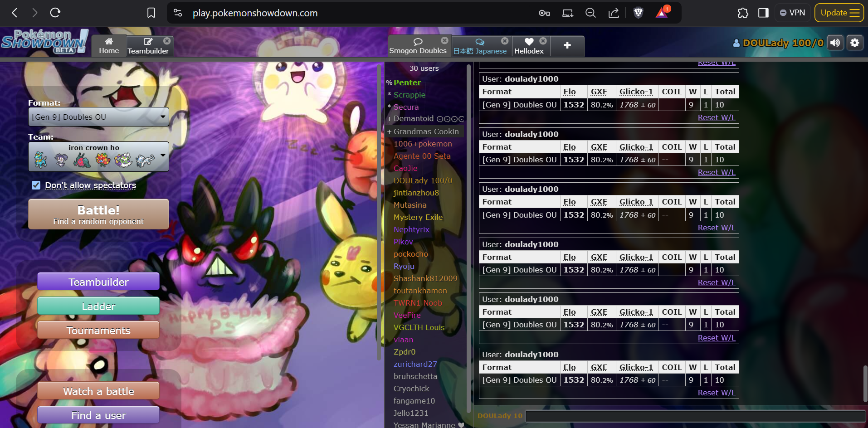This screenshot has width=868, height=428.
Task: Open team selector iron crown ho
Action: click(98, 156)
